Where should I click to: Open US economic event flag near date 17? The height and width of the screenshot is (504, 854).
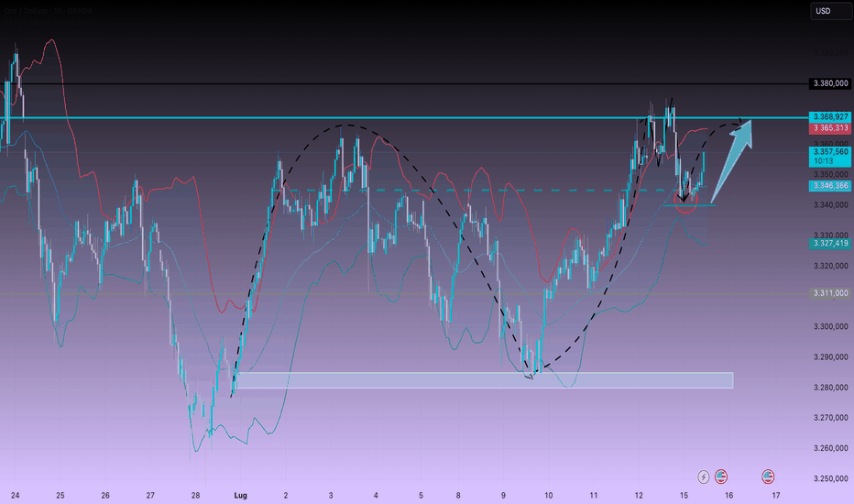point(768,477)
